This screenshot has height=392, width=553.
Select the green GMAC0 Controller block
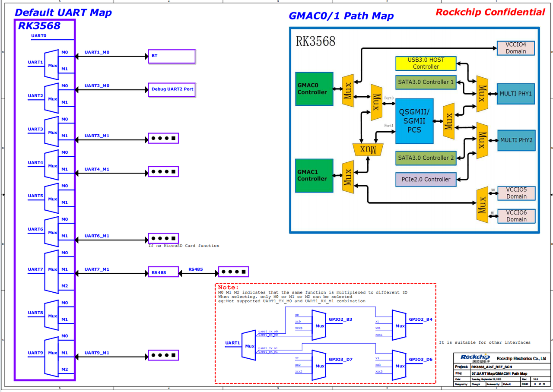pyautogui.click(x=314, y=89)
